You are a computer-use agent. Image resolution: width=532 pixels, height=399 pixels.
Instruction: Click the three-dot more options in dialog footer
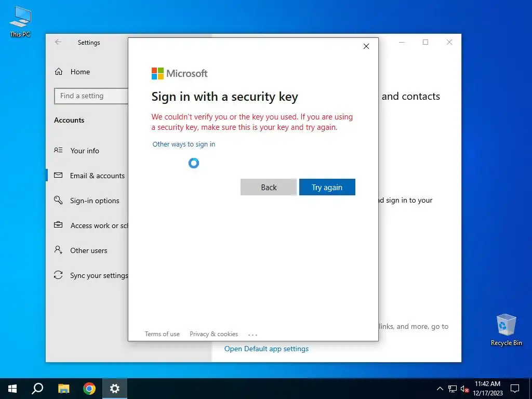click(x=253, y=335)
